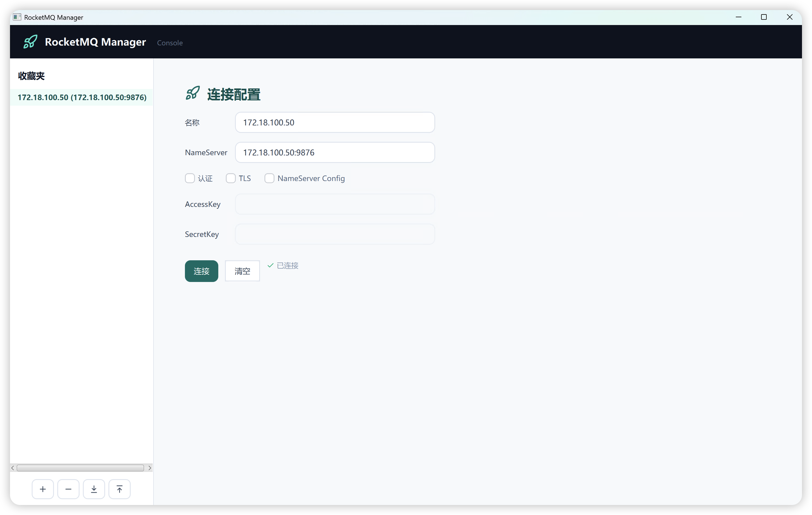
Task: Check the NameServer Config option
Action: tap(269, 178)
